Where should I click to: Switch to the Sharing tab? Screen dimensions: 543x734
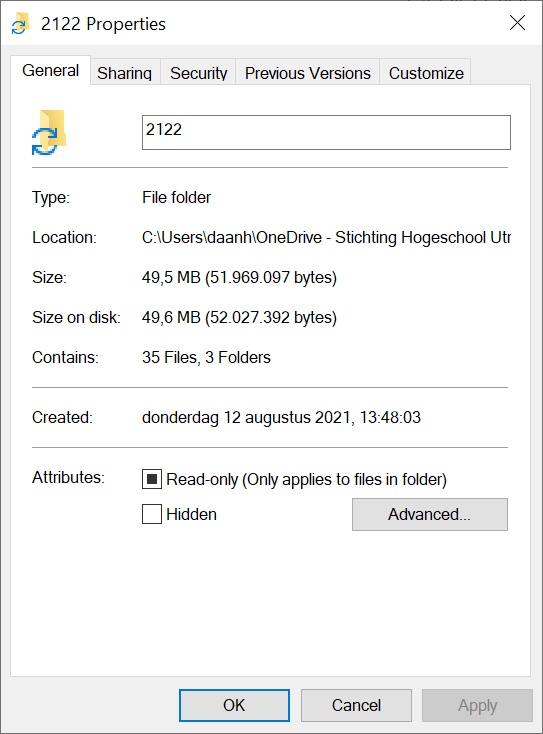coord(125,73)
